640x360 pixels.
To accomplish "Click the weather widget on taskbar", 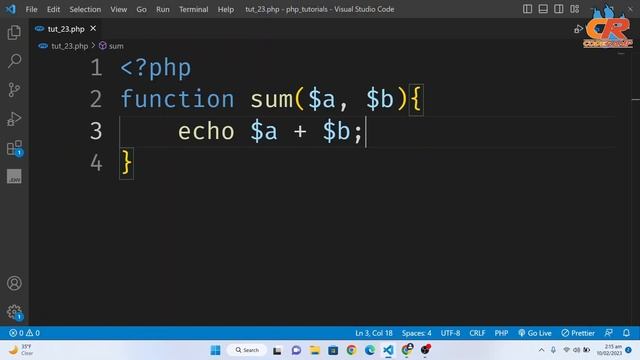I will [x=20, y=350].
